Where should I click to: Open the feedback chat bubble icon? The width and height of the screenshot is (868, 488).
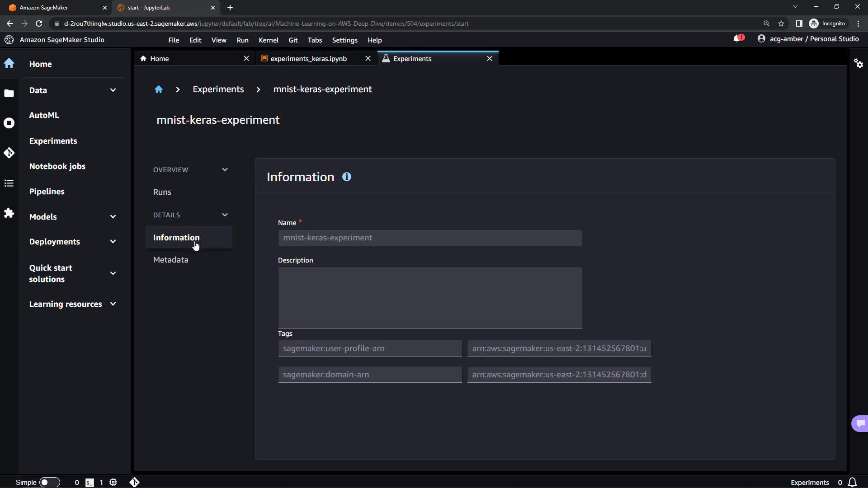[860, 423]
